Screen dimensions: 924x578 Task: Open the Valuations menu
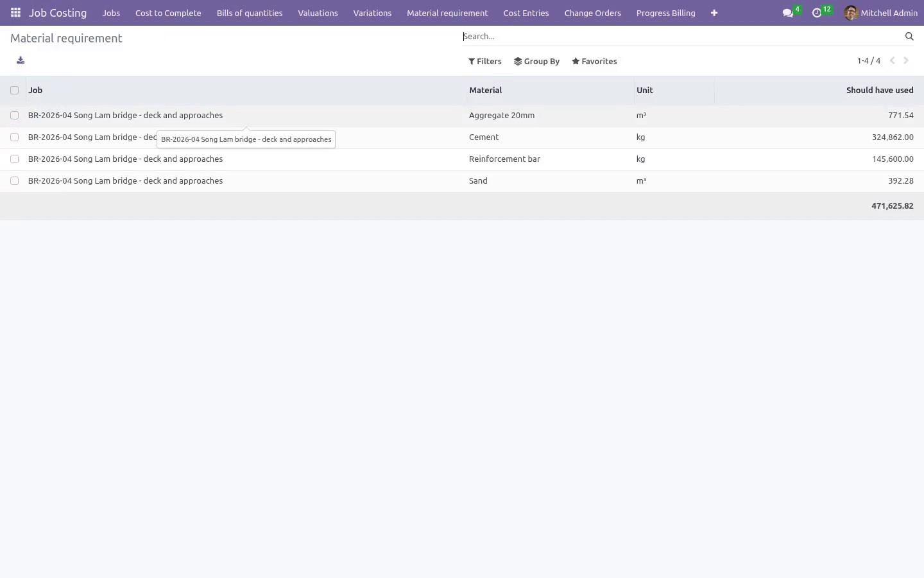(318, 13)
